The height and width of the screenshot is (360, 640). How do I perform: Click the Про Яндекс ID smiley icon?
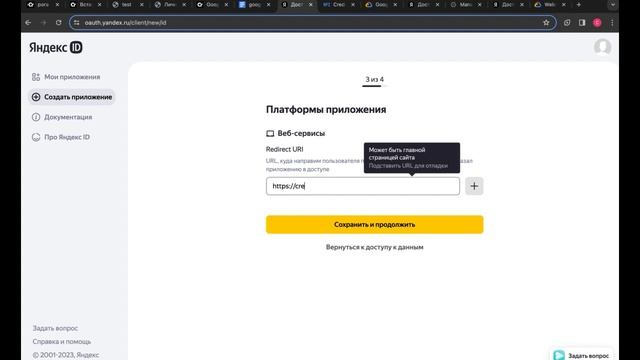click(x=36, y=137)
